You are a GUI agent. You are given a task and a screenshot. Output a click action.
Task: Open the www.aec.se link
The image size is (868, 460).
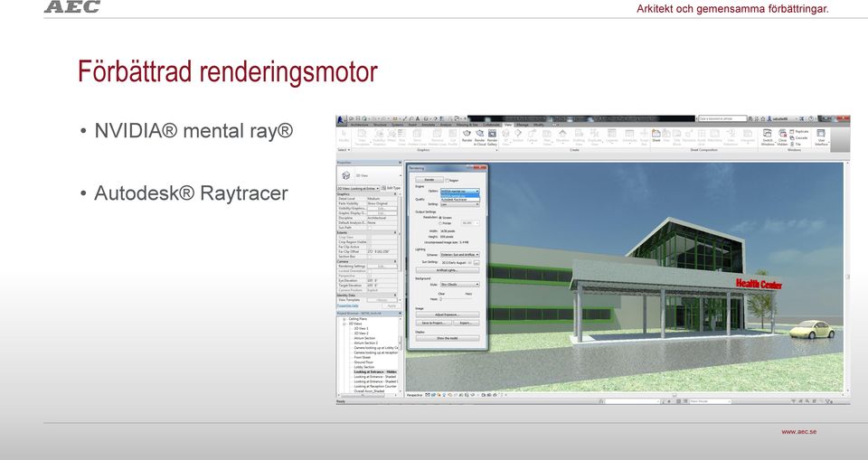coord(798,432)
